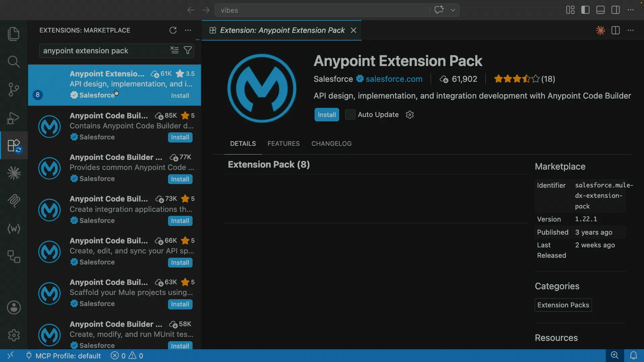The image size is (644, 362).
Task: Open the Search view in activity bar
Action: 14,62
